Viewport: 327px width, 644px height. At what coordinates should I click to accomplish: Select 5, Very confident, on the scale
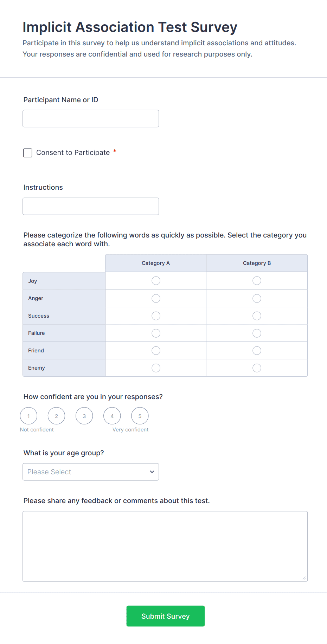tap(140, 416)
